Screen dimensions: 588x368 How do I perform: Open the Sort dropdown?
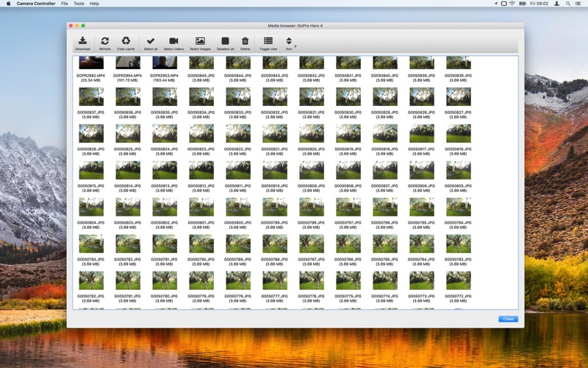289,42
